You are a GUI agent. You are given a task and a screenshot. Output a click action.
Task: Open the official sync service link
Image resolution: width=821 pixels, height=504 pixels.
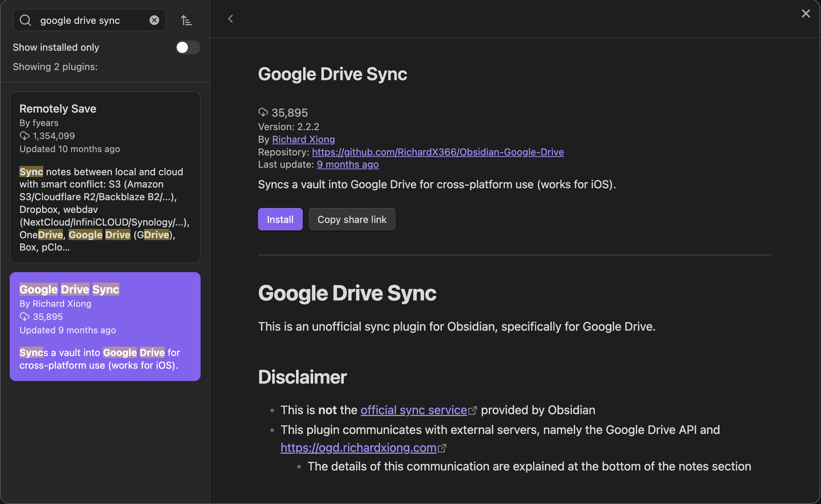(x=414, y=410)
